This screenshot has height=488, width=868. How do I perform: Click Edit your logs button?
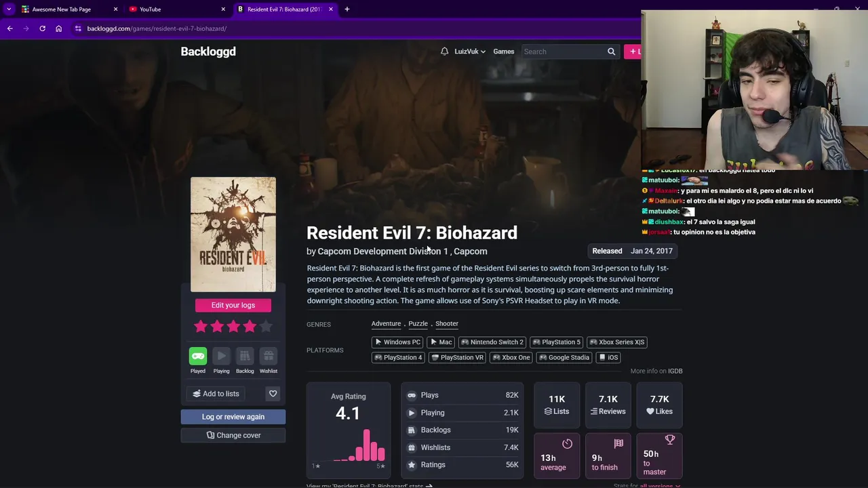click(233, 305)
